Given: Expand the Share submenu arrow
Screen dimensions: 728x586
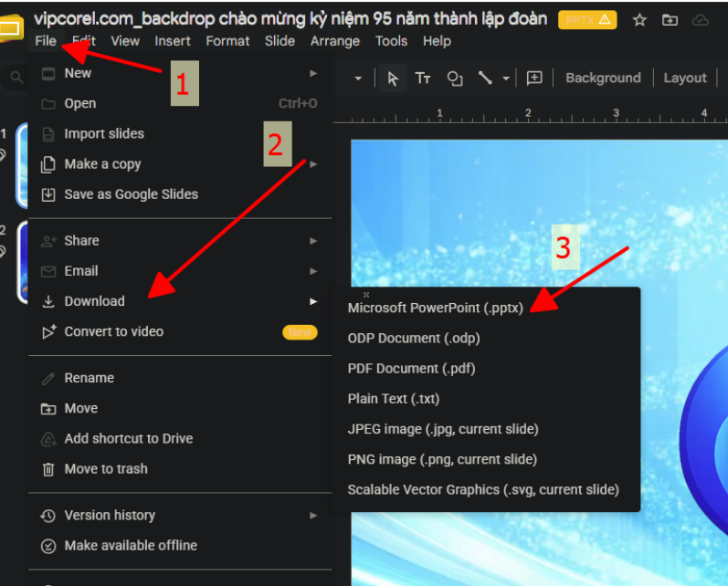Looking at the screenshot, I should 313,241.
